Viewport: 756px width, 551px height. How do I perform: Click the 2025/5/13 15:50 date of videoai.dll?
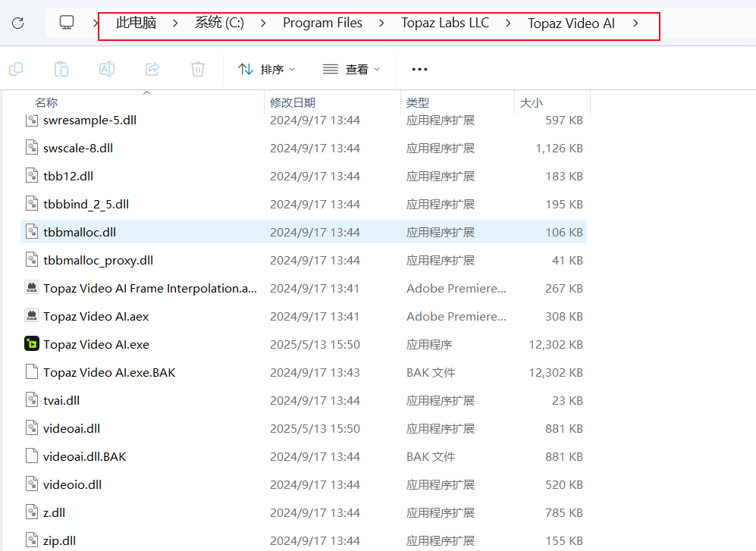point(315,428)
